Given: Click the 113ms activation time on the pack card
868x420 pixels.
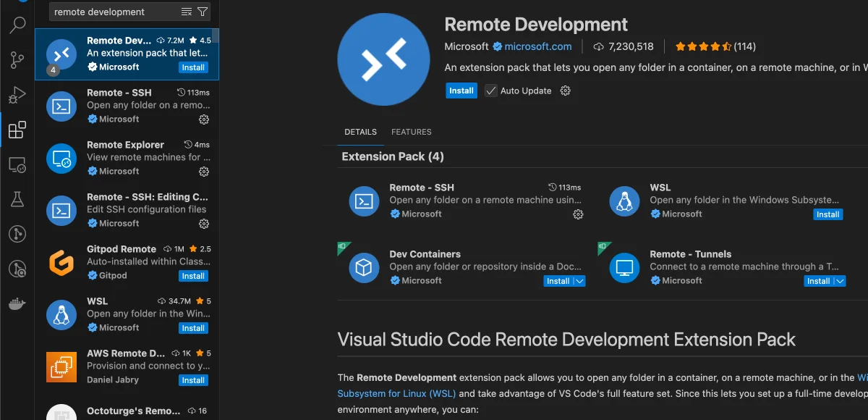Looking at the screenshot, I should [570, 188].
